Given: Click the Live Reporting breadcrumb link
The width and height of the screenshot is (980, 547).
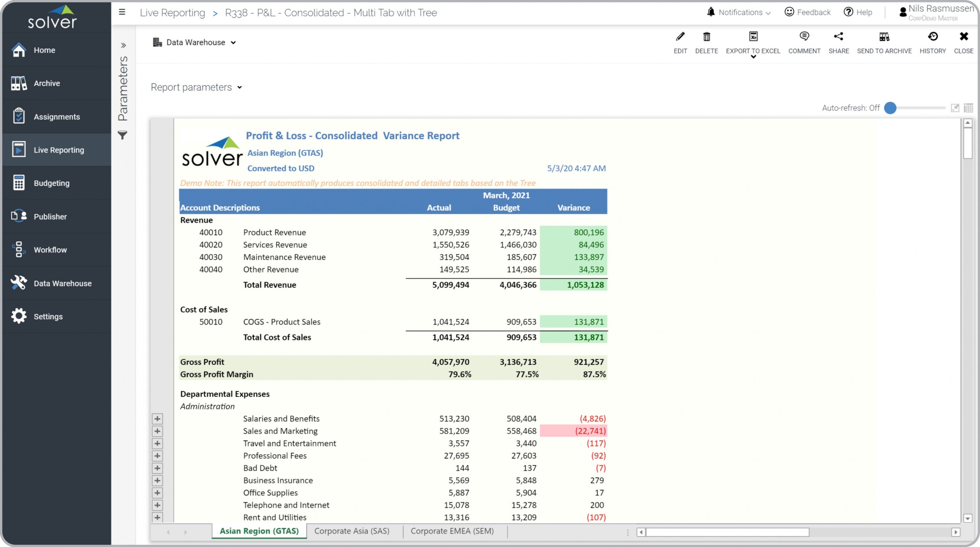Looking at the screenshot, I should coord(172,13).
